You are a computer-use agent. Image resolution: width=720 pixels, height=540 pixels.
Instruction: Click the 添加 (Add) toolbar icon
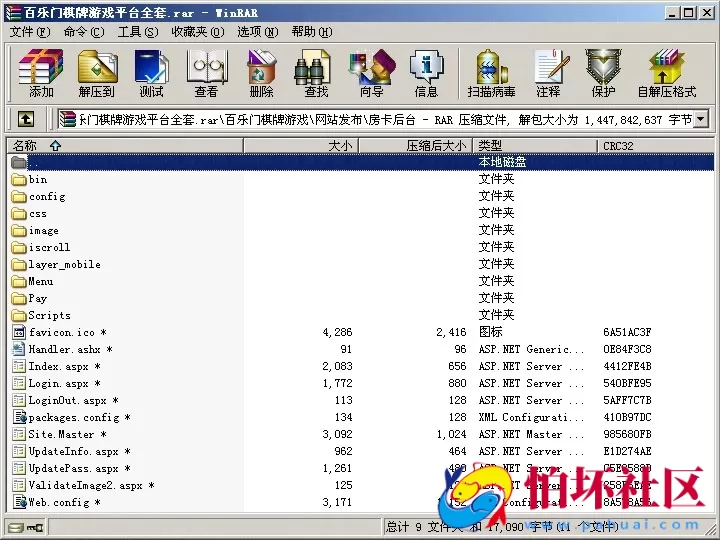[41, 73]
